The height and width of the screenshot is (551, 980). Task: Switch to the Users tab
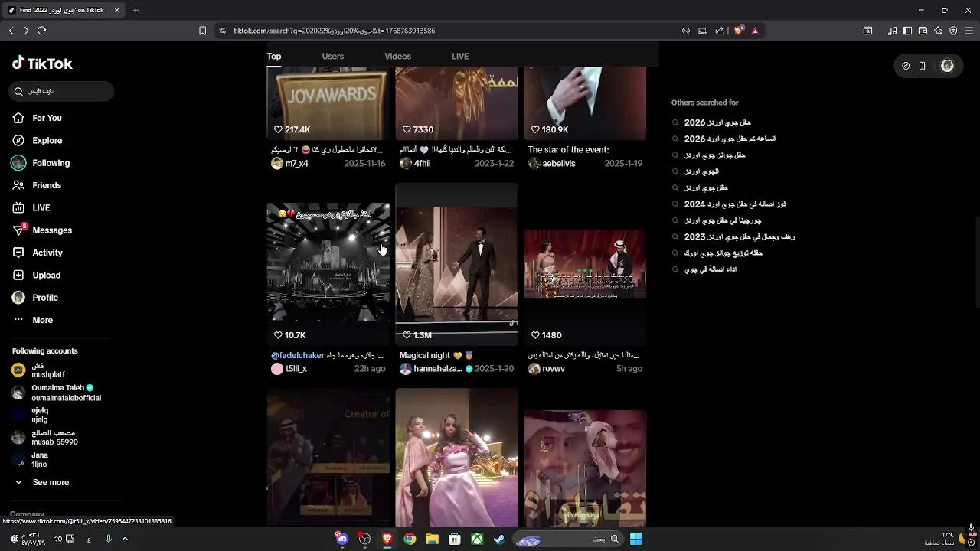333,56
